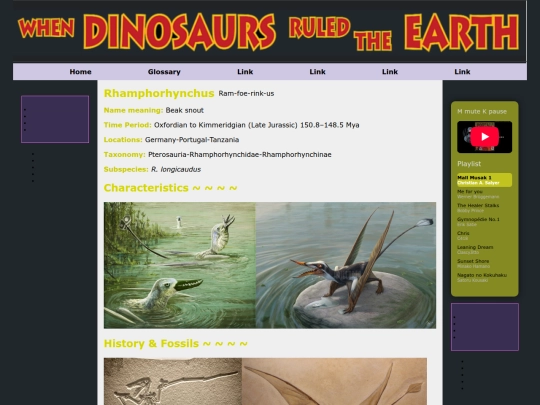This screenshot has height=405, width=540.
Task: Click the When Dinosaurs Ruled the Earth banner
Action: pyautogui.click(x=269, y=31)
